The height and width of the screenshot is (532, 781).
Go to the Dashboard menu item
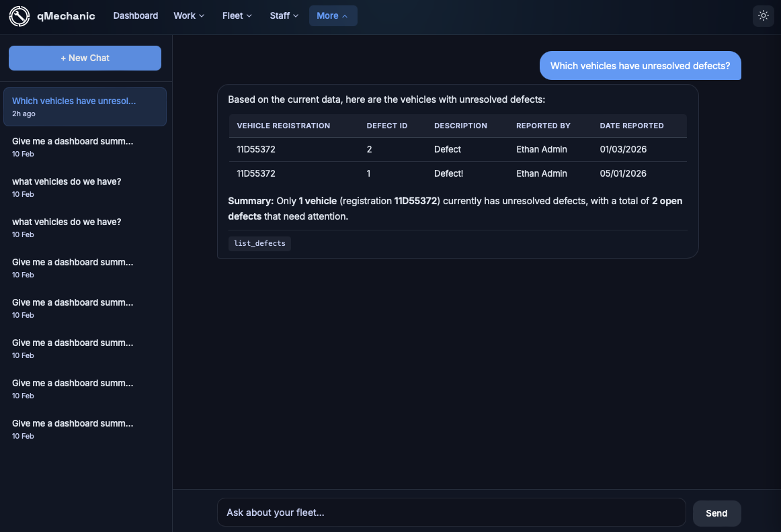pyautogui.click(x=135, y=15)
